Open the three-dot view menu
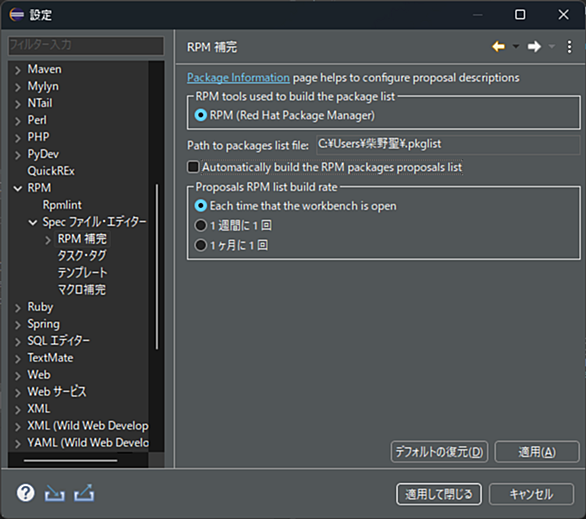The height and width of the screenshot is (519, 586). (x=569, y=47)
